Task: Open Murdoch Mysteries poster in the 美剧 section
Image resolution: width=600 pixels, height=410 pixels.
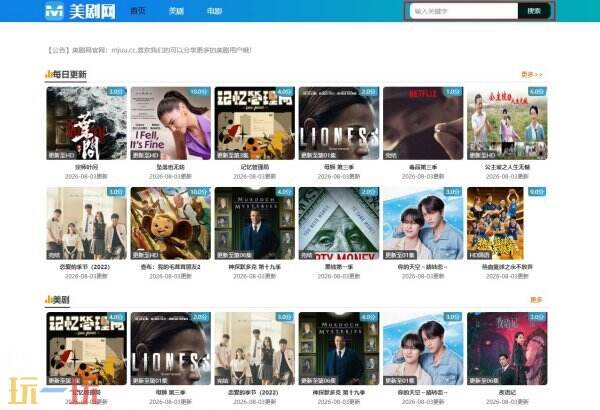Action: (x=339, y=348)
